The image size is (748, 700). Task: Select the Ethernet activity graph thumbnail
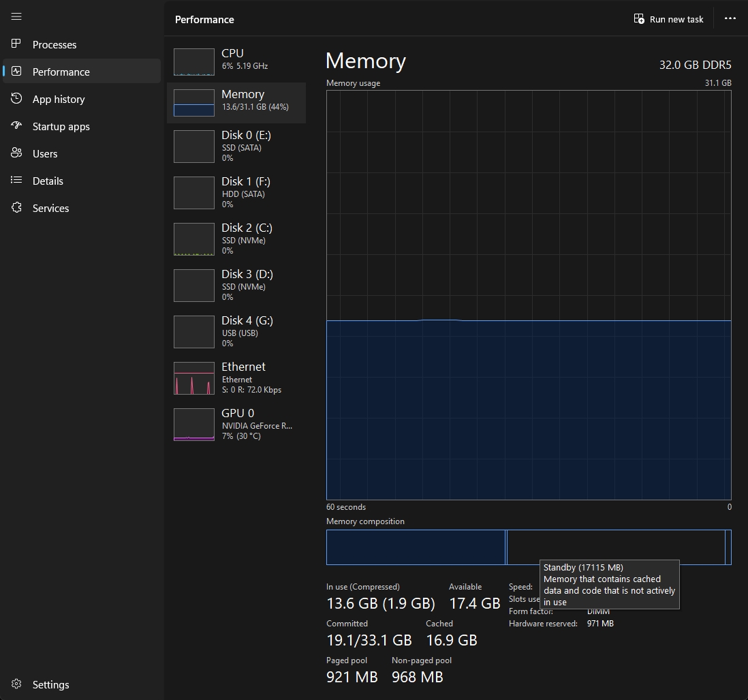click(x=193, y=378)
